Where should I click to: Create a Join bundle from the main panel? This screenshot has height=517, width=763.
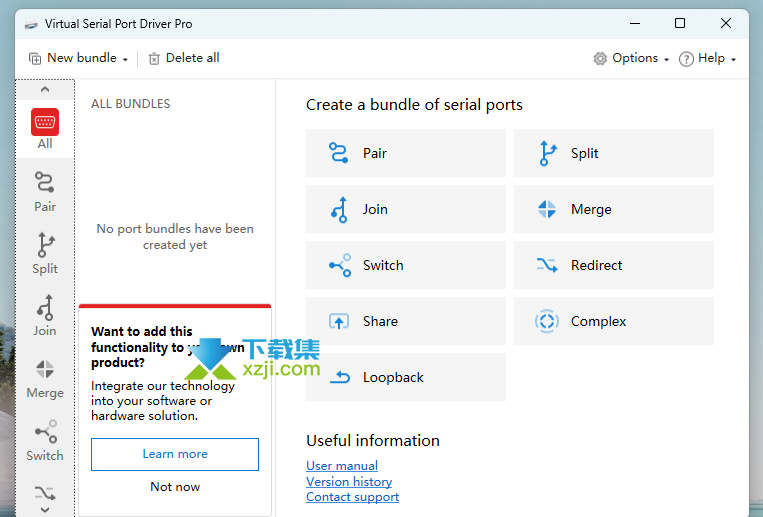point(406,209)
